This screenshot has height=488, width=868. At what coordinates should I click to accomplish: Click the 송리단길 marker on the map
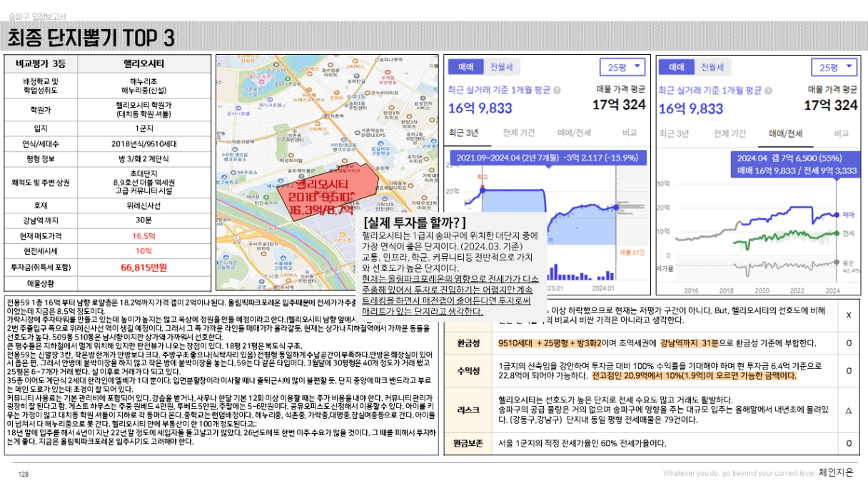357,76
